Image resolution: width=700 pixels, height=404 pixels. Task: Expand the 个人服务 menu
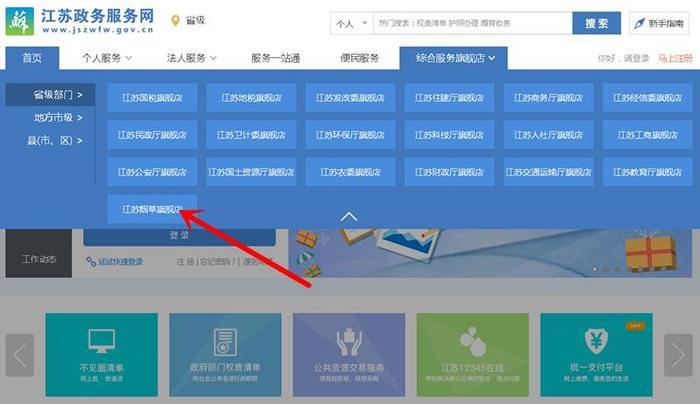pyautogui.click(x=106, y=58)
